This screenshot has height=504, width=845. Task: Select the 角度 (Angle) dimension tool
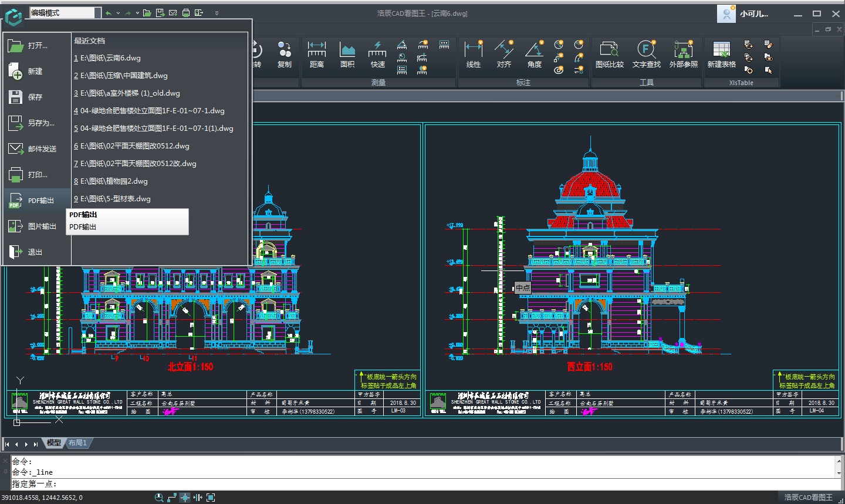(x=535, y=55)
